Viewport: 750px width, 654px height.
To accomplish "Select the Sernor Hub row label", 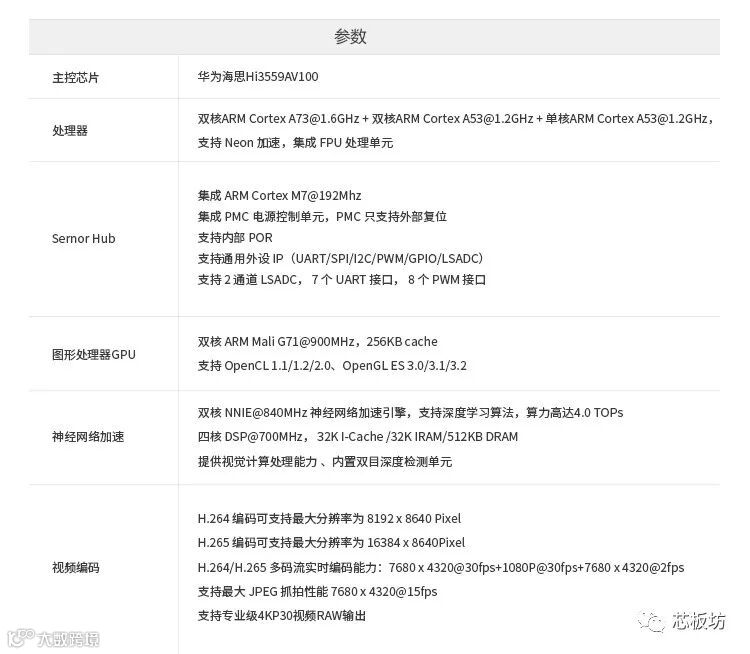I will (84, 238).
